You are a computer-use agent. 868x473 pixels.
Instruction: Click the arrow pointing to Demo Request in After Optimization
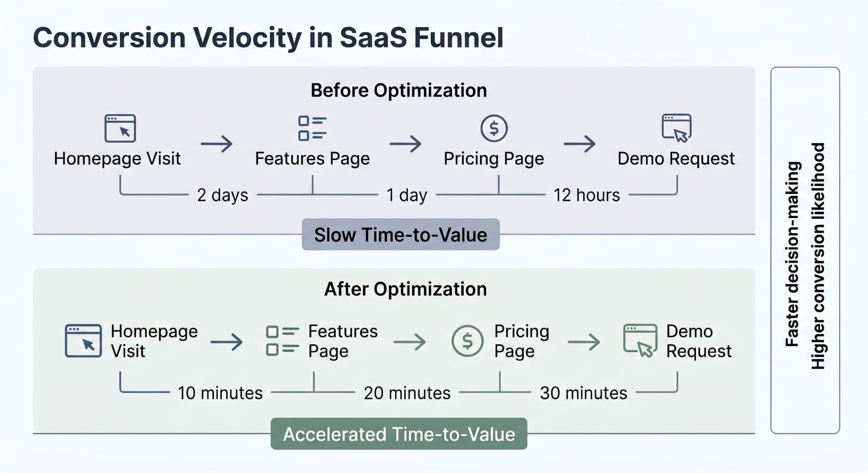pyautogui.click(x=583, y=342)
